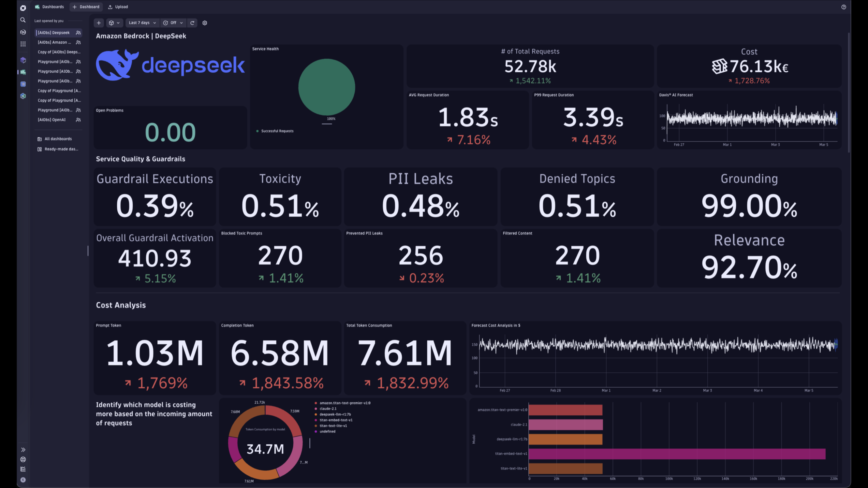Click the deepseek-llm-r1:7b orange bar
Image resolution: width=868 pixels, height=488 pixels.
566,439
